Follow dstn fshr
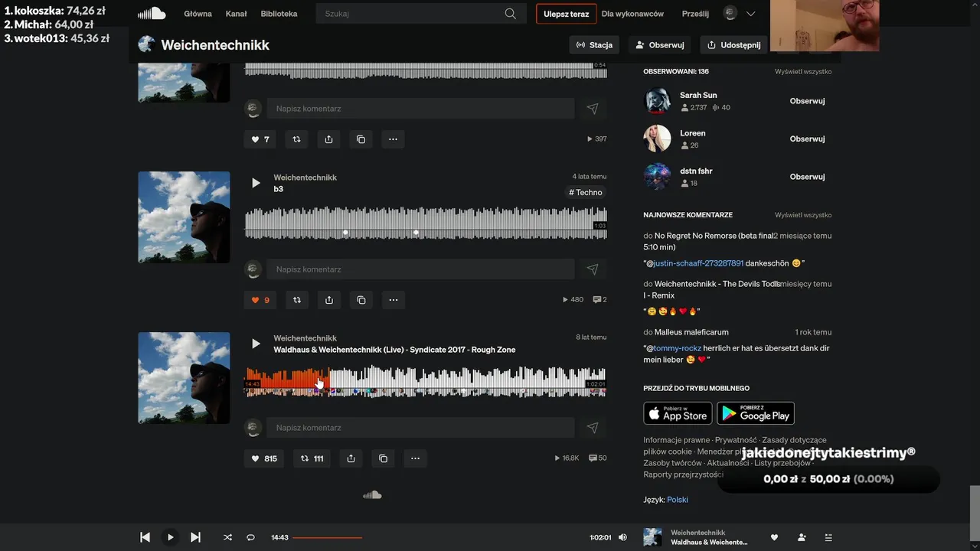The height and width of the screenshot is (551, 980). point(807,177)
